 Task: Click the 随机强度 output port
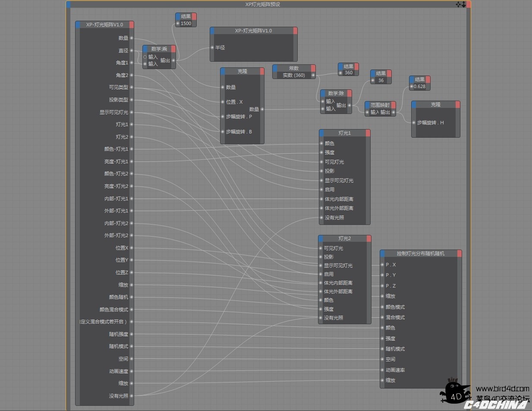click(x=132, y=334)
